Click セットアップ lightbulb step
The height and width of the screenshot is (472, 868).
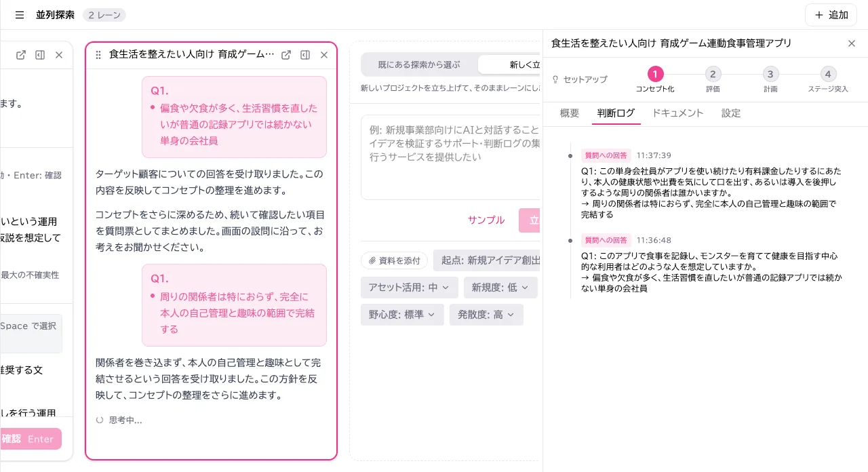coord(580,79)
